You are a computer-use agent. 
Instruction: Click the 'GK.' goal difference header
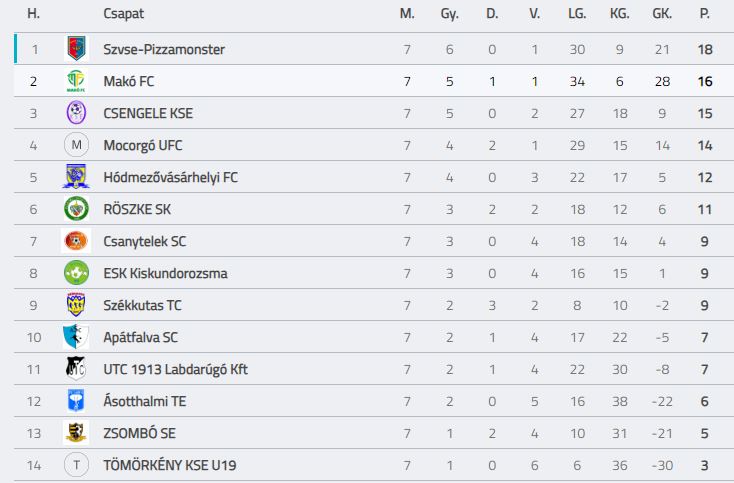point(661,14)
